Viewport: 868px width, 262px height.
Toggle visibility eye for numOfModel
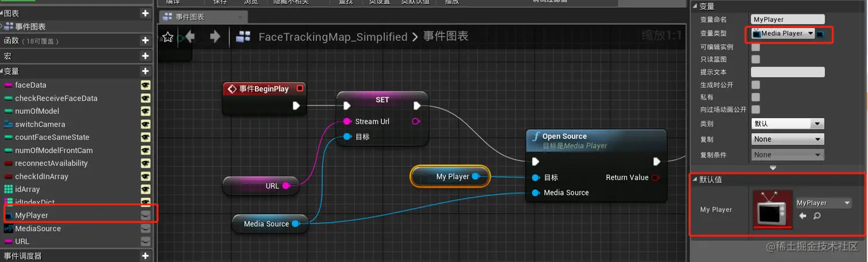(x=146, y=111)
